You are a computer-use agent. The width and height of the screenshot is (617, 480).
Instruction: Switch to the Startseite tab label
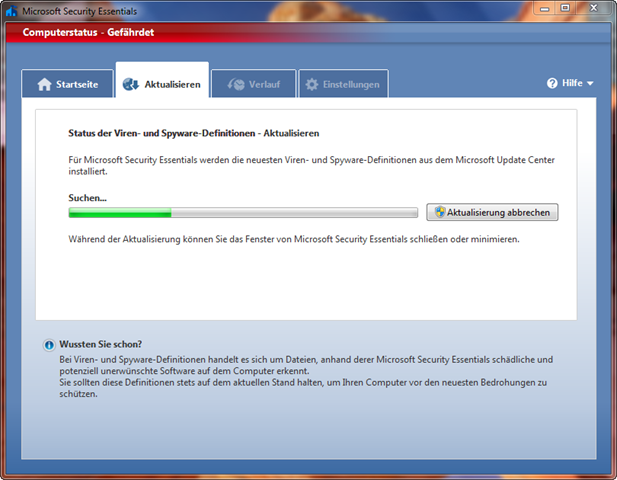77,84
